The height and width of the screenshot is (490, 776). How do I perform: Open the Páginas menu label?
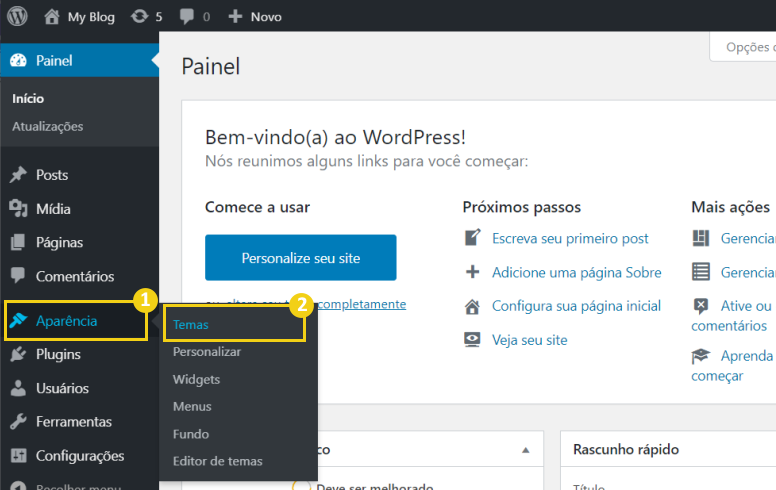pyautogui.click(x=59, y=243)
